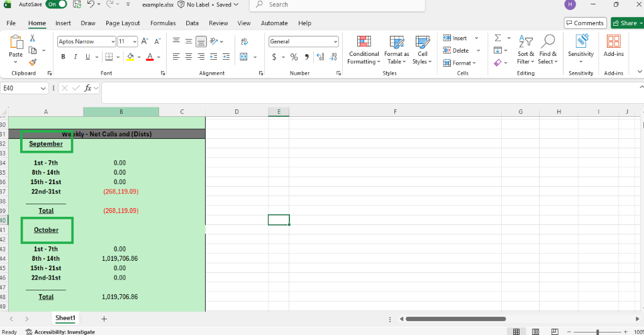Open the Automate tab
644x335 pixels.
[x=274, y=23]
